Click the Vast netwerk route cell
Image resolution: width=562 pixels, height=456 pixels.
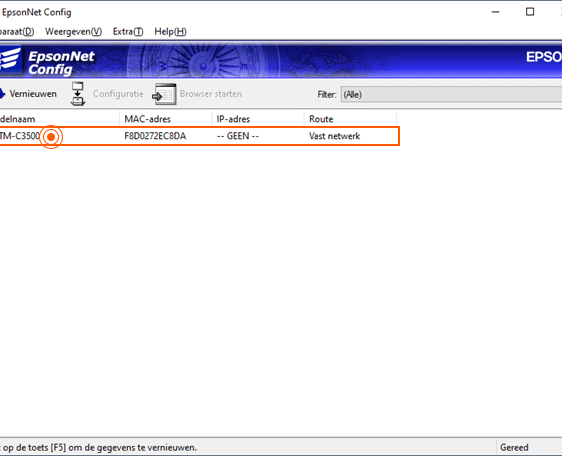click(x=335, y=136)
